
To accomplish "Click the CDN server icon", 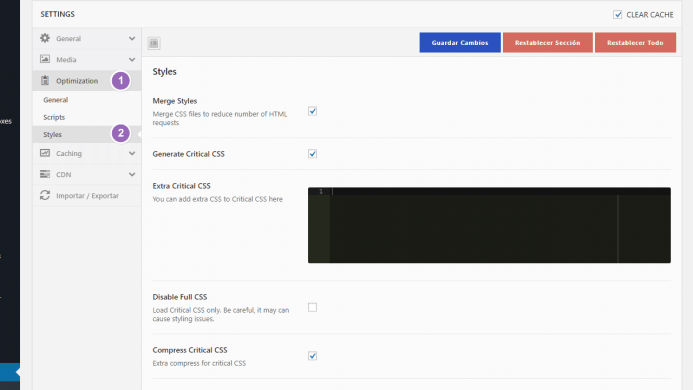I will click(x=45, y=174).
